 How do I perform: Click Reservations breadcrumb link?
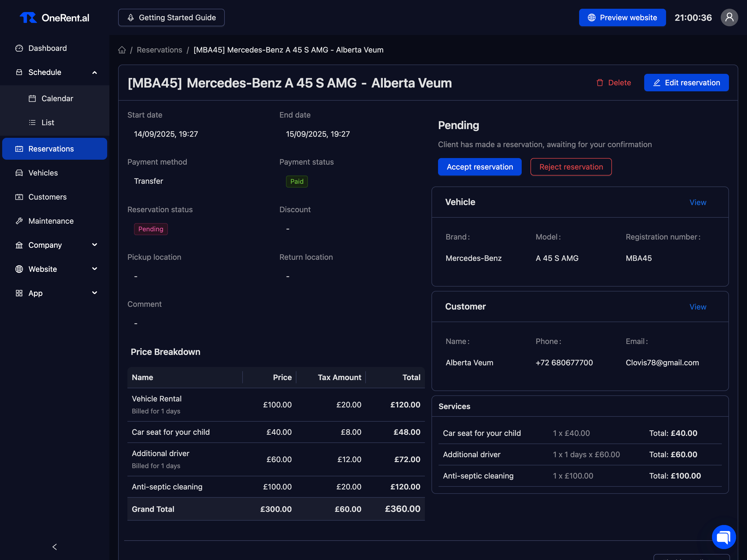[x=159, y=50]
